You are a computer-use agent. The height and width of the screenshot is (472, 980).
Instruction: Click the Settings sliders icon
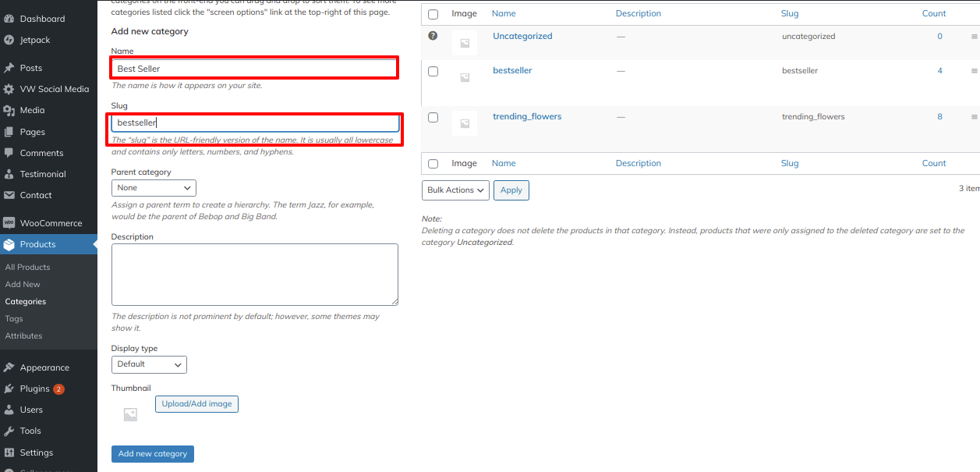[9, 452]
